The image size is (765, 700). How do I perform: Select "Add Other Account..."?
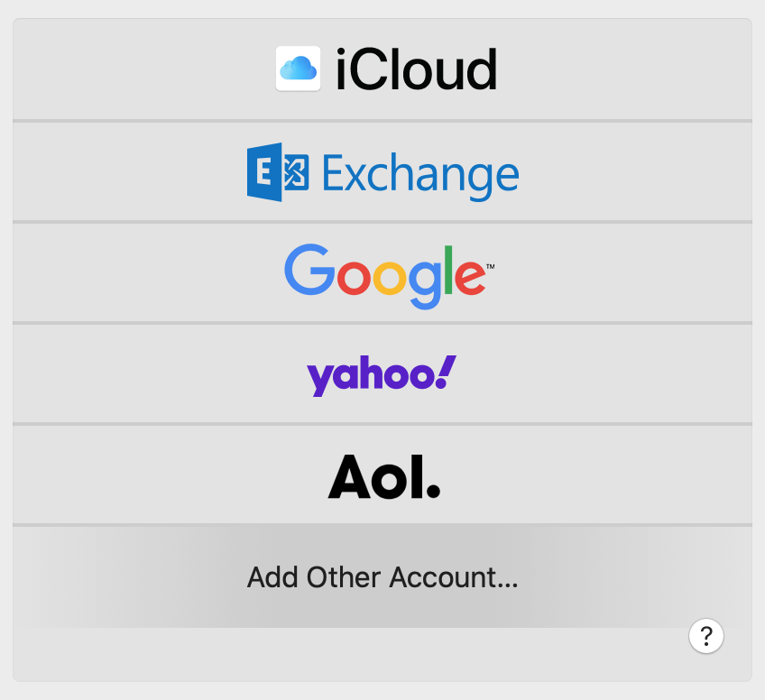pos(382,576)
